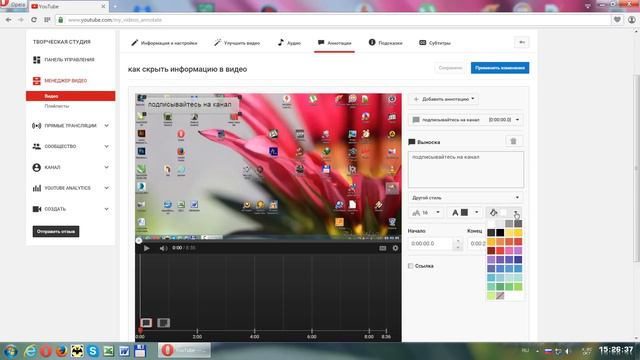Image resolution: width=640 pixels, height=360 pixels.
Task: Click the Применить изменения button
Action: click(x=500, y=68)
